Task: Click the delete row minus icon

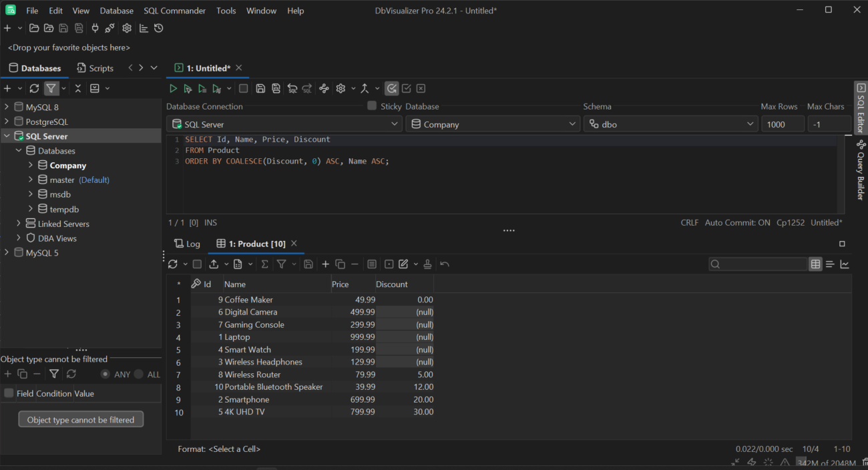Action: [x=354, y=264]
